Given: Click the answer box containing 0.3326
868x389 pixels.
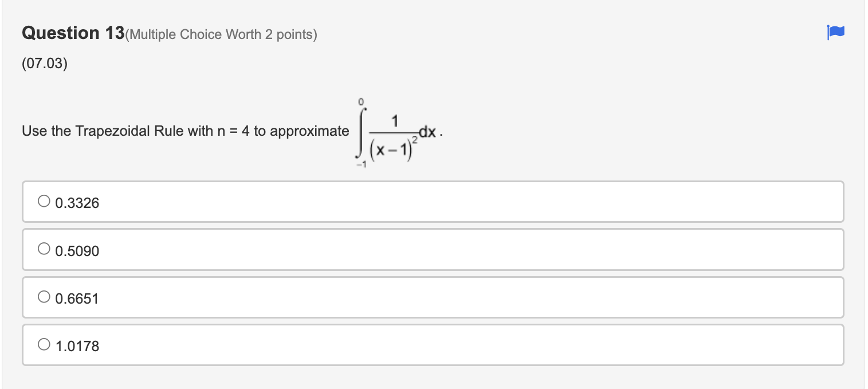Looking at the screenshot, I should (229, 201).
